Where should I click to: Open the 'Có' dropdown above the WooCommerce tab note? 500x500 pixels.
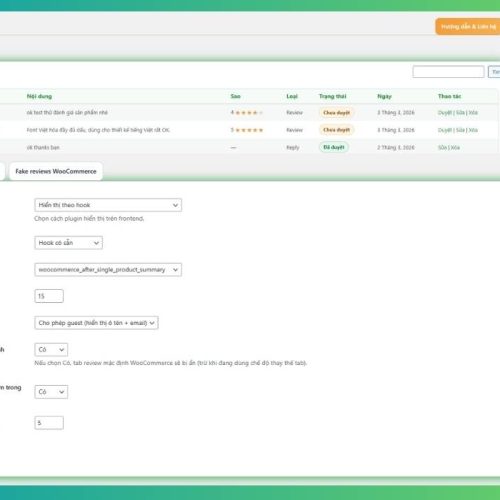point(51,350)
